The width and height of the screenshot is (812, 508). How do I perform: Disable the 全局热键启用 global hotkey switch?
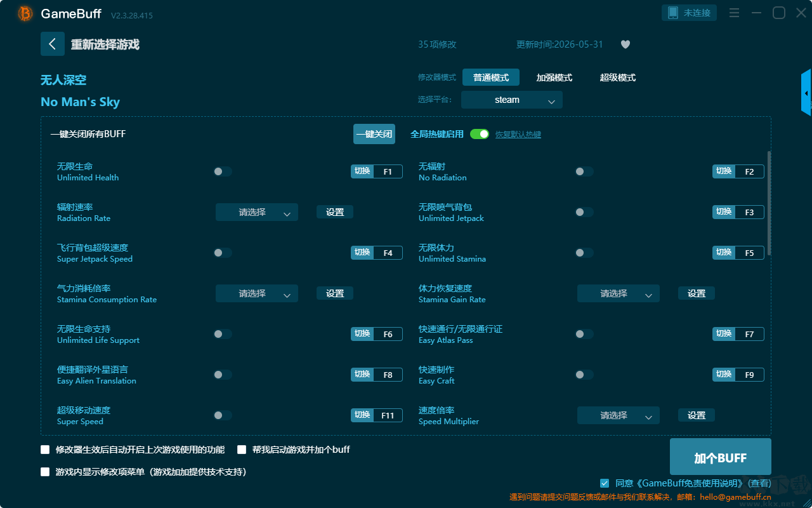tap(480, 134)
